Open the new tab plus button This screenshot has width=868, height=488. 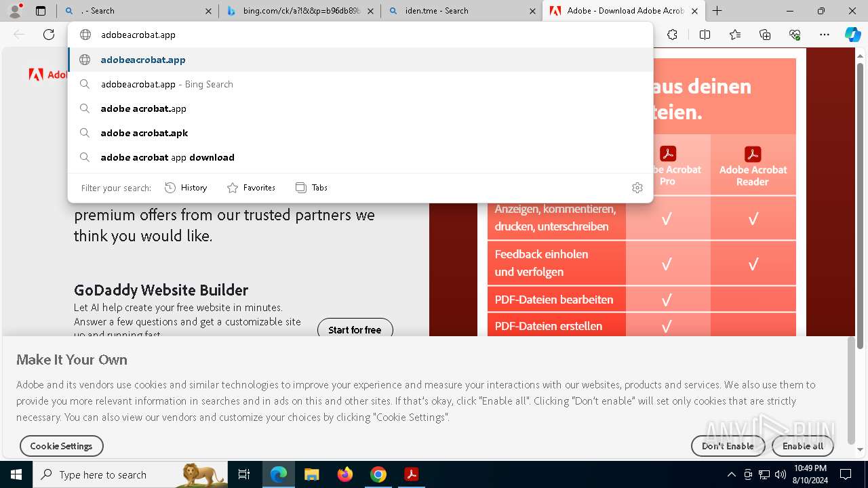coord(717,11)
